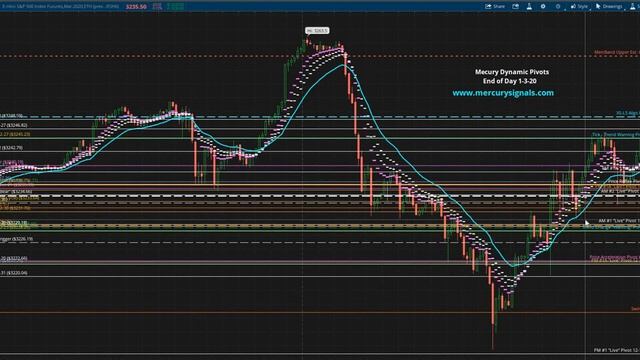Open chart settings gear icon
The image size is (640, 360).
pos(543,6)
